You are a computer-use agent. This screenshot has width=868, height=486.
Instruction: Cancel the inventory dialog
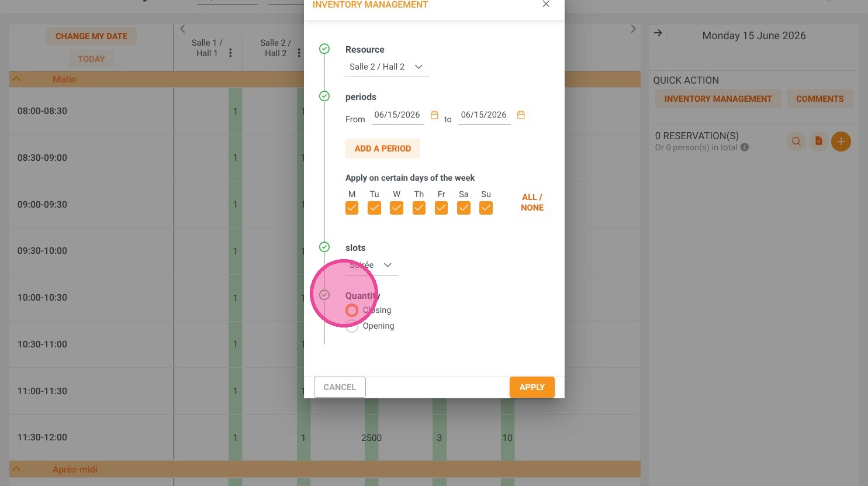tap(340, 387)
